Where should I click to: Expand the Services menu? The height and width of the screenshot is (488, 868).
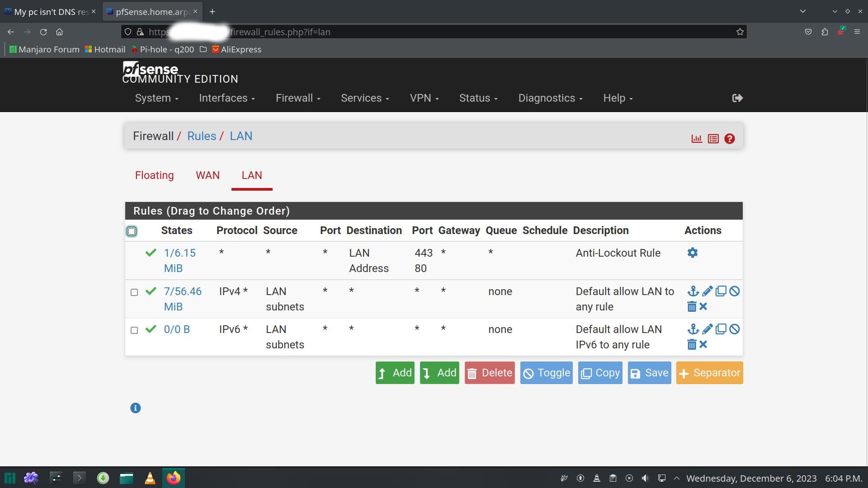click(365, 98)
